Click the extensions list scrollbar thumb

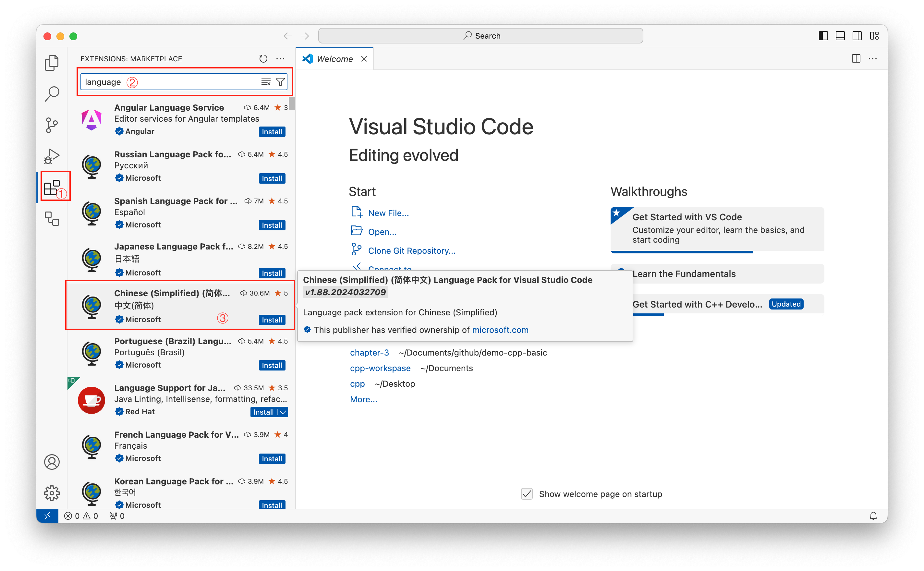[x=292, y=103]
